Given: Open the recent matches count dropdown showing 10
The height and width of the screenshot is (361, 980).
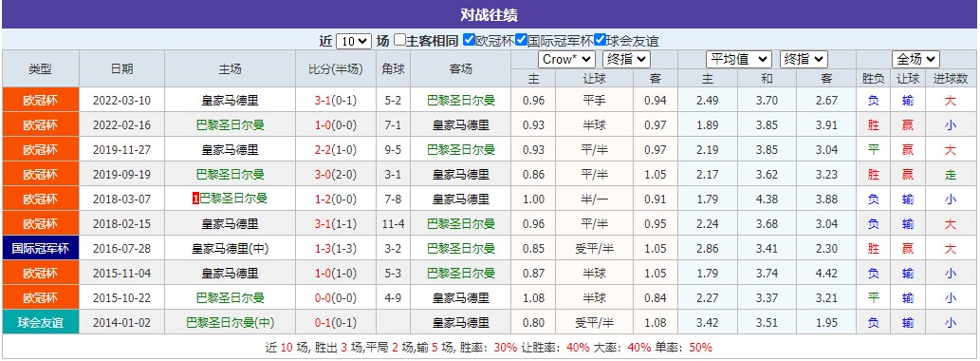Looking at the screenshot, I should tap(354, 41).
